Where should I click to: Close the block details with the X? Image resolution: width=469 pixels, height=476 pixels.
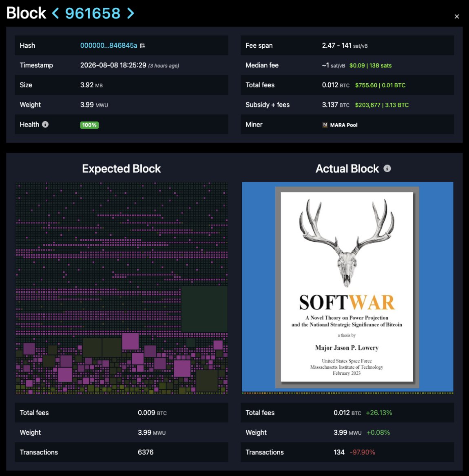(457, 16)
